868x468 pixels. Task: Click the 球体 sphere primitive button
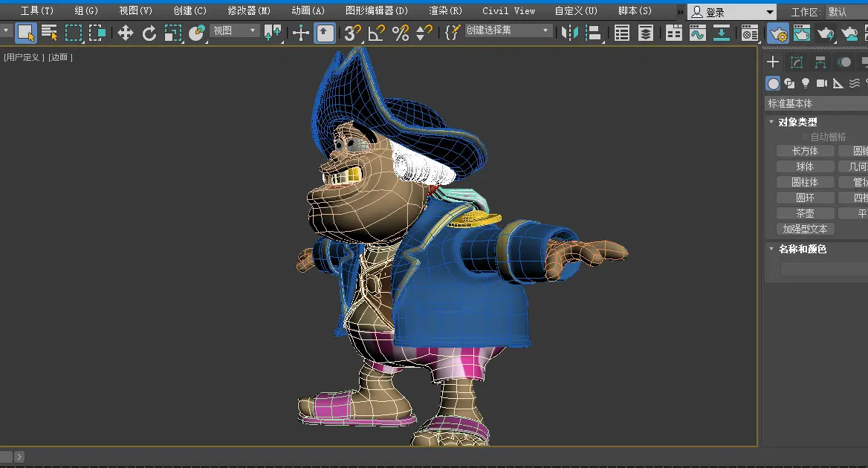(x=805, y=166)
